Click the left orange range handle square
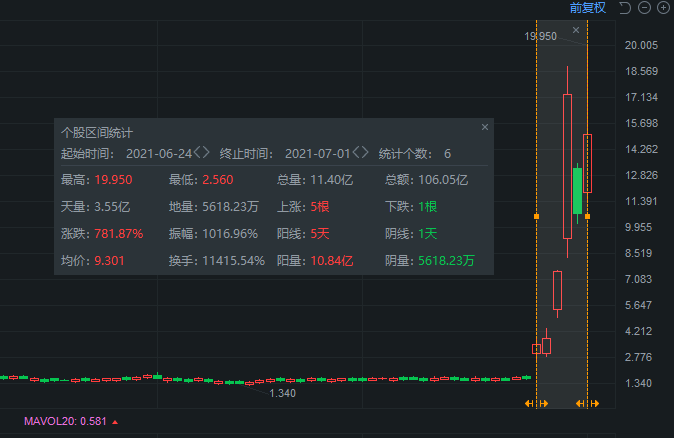The image size is (674, 438). coord(537,215)
